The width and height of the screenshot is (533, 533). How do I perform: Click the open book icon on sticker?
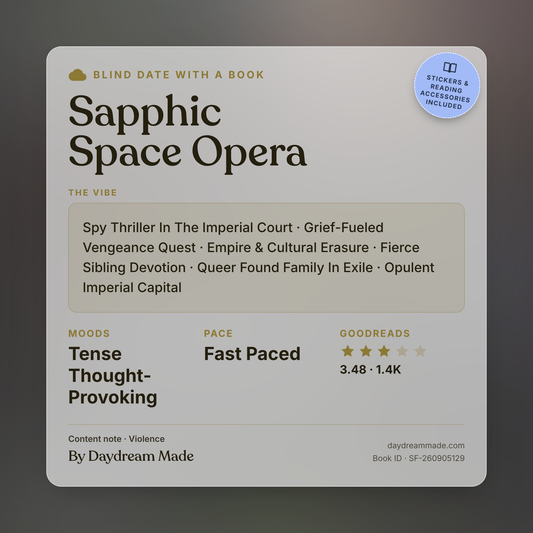450,67
